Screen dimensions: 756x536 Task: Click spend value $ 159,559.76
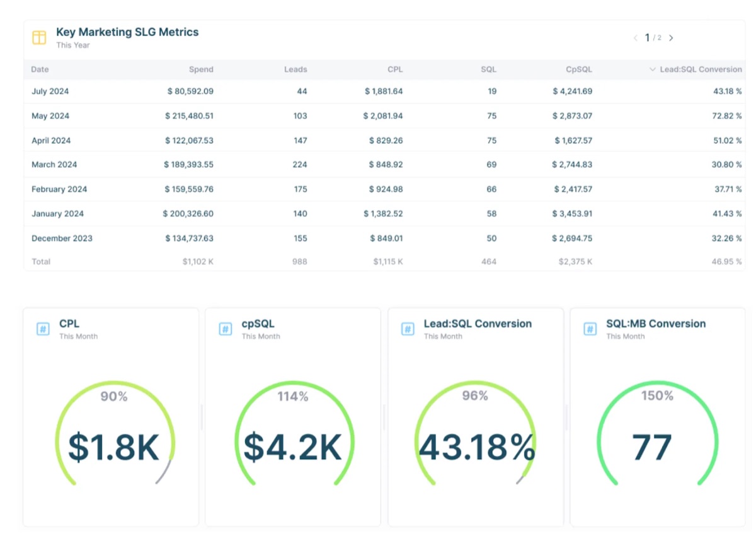[x=189, y=189]
